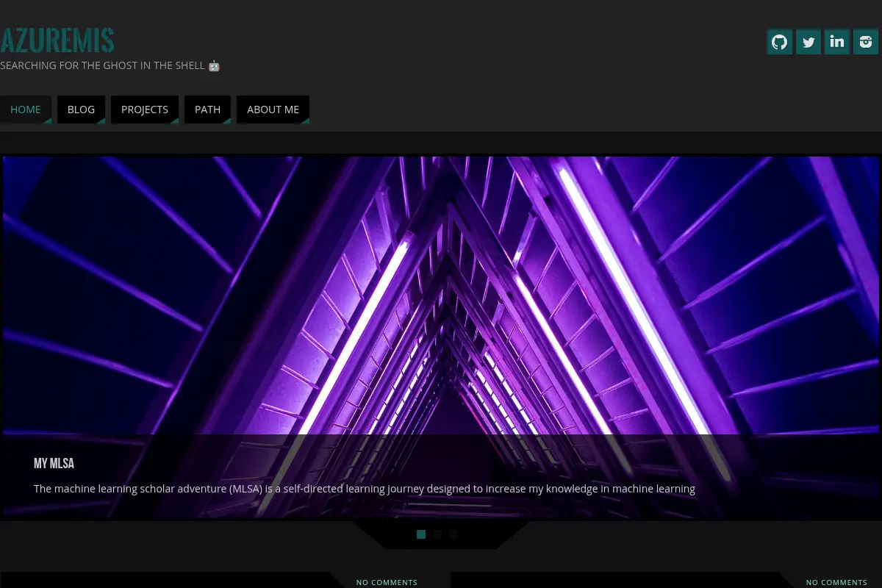Open the first post's NO COMMENTS link

click(387, 582)
